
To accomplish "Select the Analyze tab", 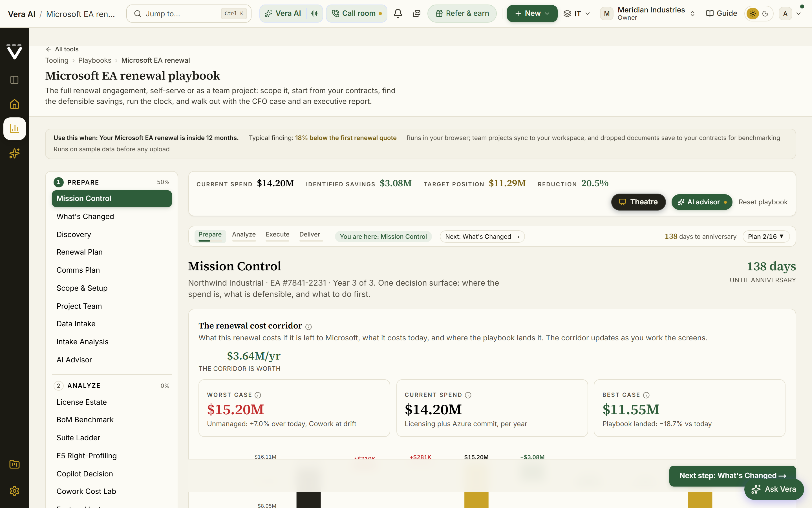I will (x=244, y=236).
